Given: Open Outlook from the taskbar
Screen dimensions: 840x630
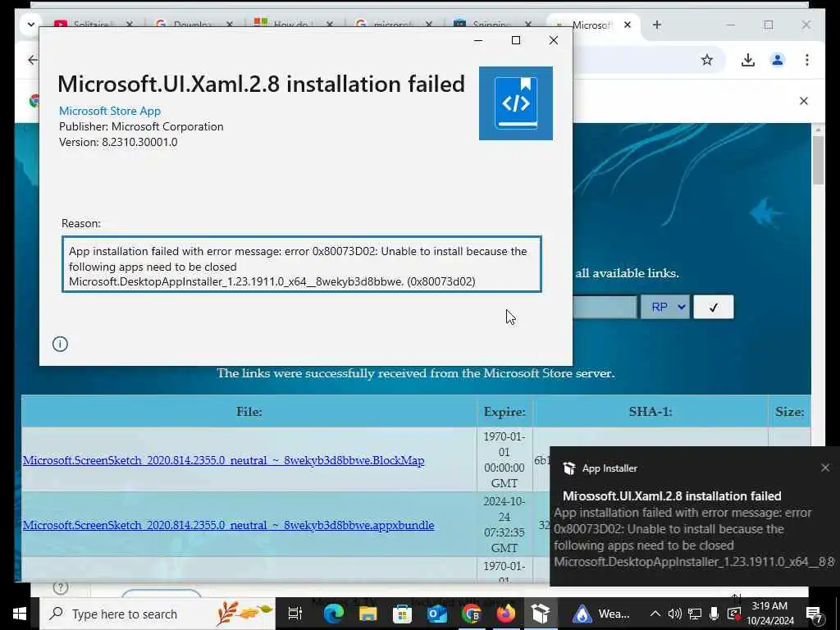Looking at the screenshot, I should (x=436, y=614).
